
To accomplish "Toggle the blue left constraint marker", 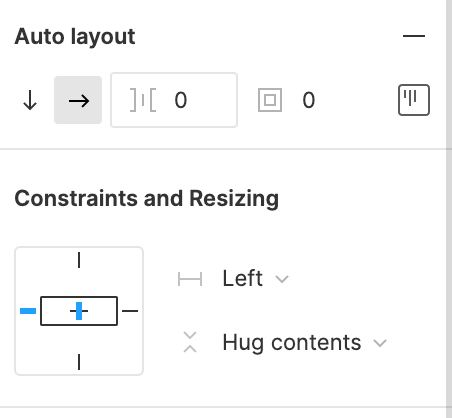I will (28, 311).
